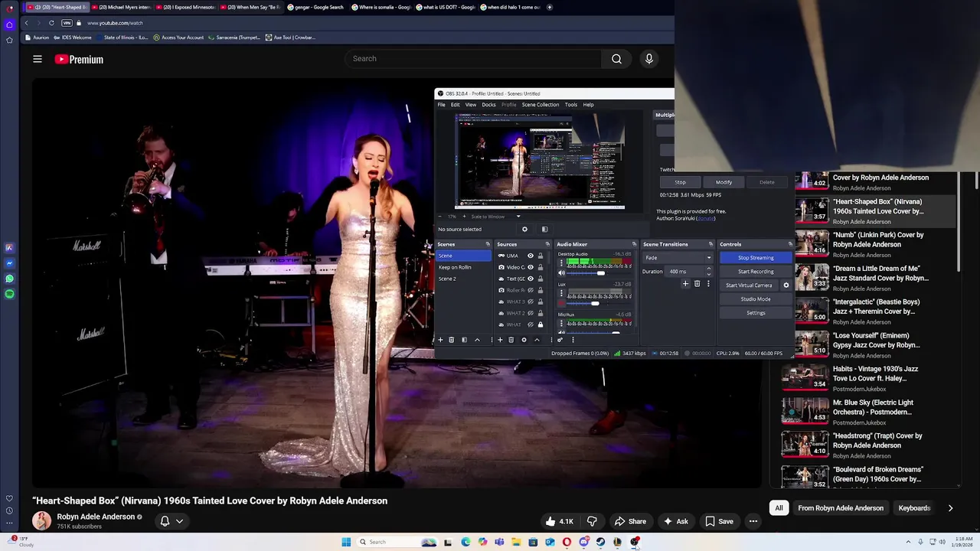Open Lux channel three-dot options menu
The height and width of the screenshot is (551, 980).
(561, 292)
